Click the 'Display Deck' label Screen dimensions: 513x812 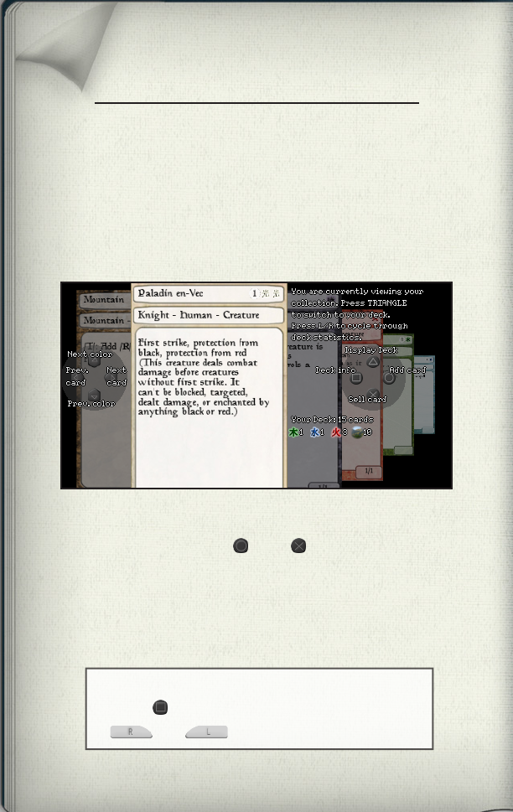click(x=371, y=350)
